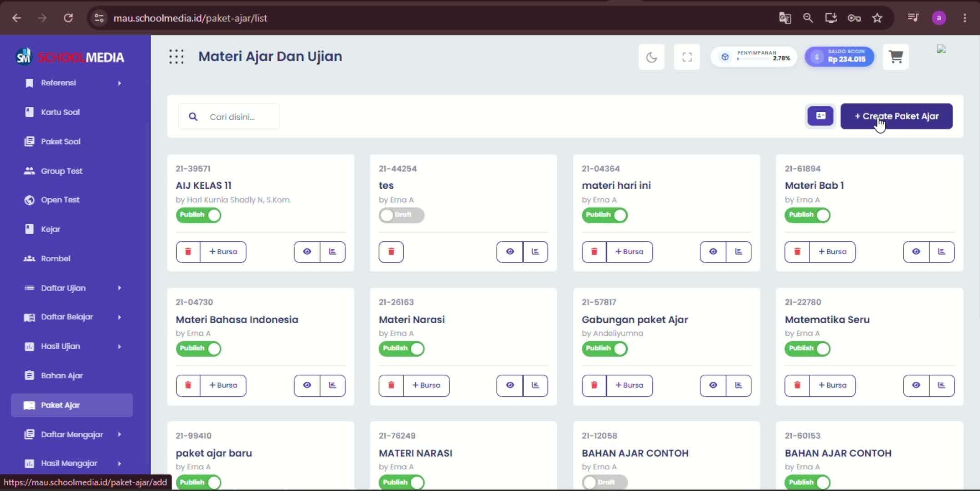Expand the Hasil Mengajar sidebar menu
This screenshot has width=980, height=491.
coord(72,464)
